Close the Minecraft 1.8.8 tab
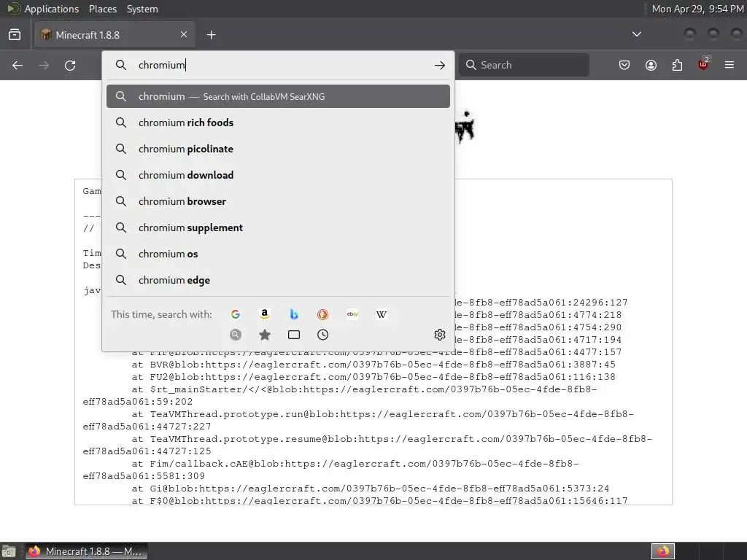 click(x=184, y=34)
